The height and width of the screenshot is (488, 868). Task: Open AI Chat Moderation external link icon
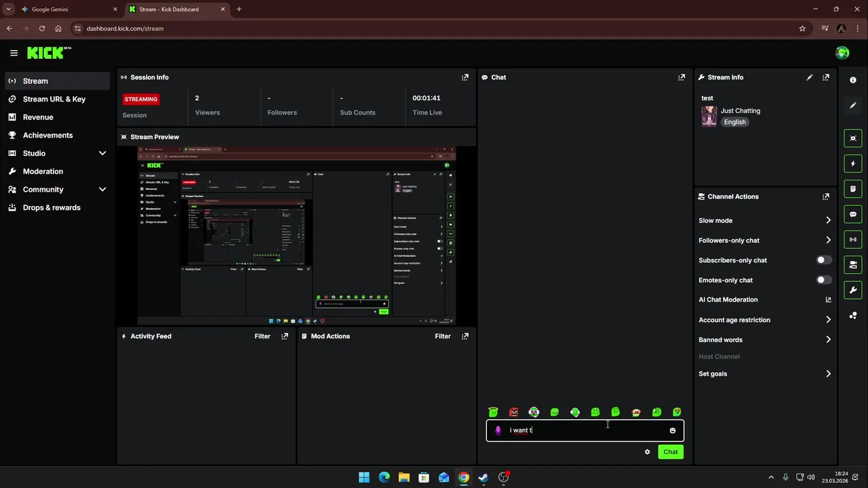point(828,300)
